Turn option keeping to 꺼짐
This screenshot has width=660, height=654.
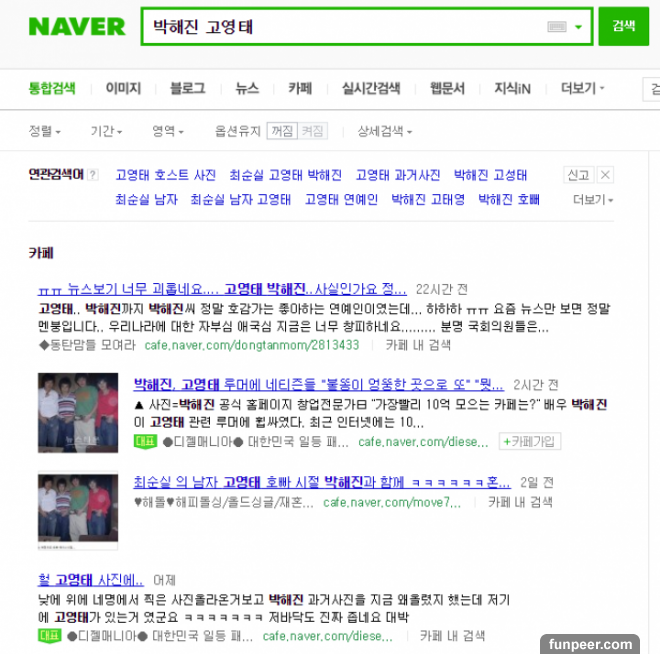(282, 131)
